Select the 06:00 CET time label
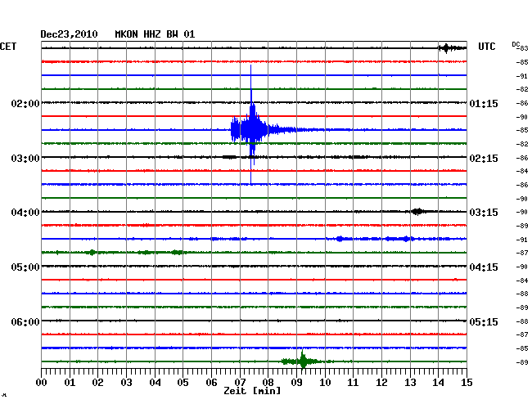 tap(25, 321)
